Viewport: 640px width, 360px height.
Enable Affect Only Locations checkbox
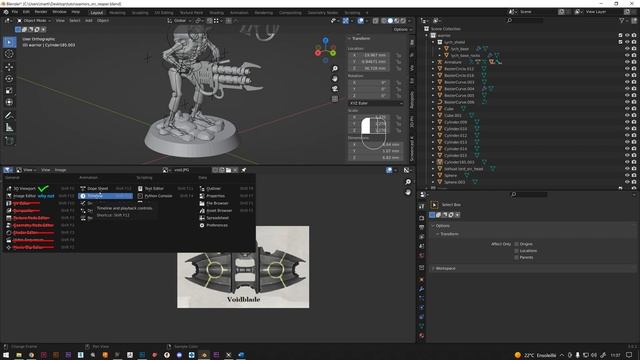coord(516,251)
